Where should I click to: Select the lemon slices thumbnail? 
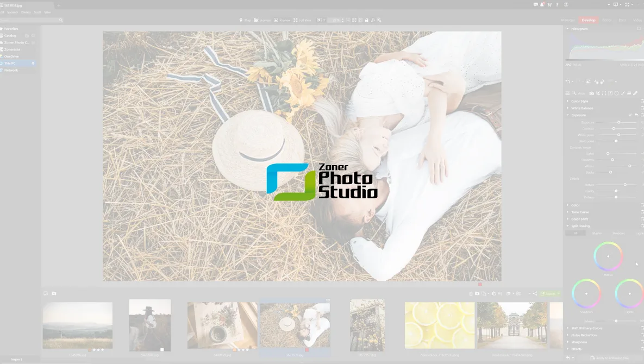pyautogui.click(x=440, y=325)
